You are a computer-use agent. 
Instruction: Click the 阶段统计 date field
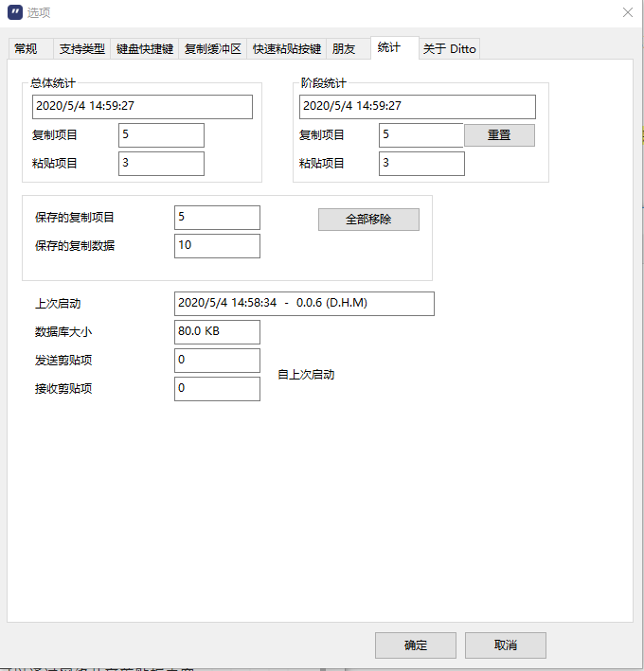tap(417, 107)
